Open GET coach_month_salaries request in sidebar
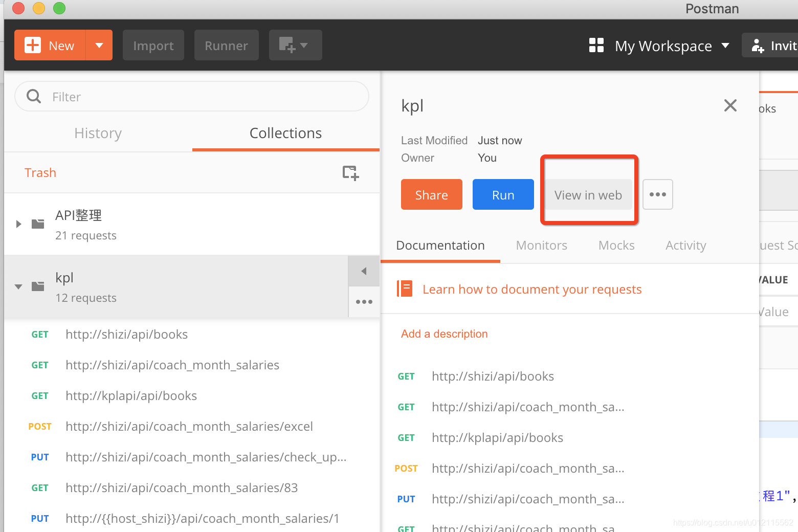The width and height of the screenshot is (798, 532). [192, 365]
